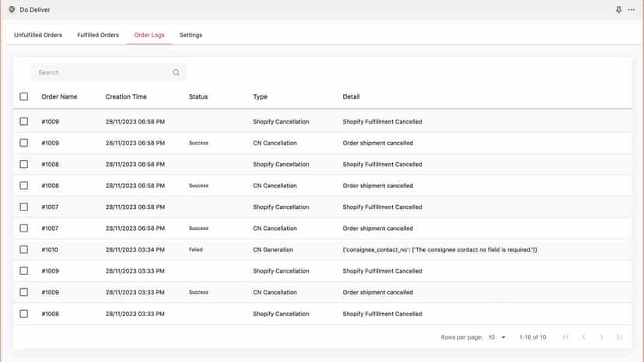Pin the app using the pin icon
Screen dimensions: 644x362
(x=618, y=9)
